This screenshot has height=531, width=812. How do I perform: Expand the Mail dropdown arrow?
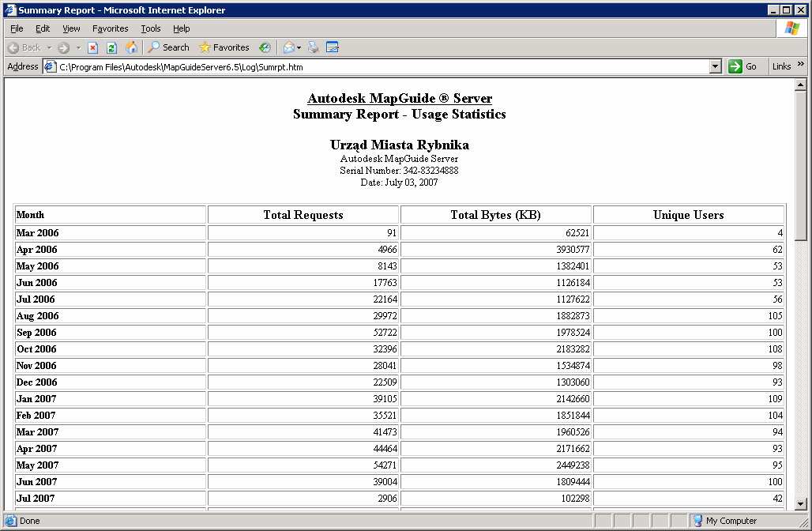[299, 47]
